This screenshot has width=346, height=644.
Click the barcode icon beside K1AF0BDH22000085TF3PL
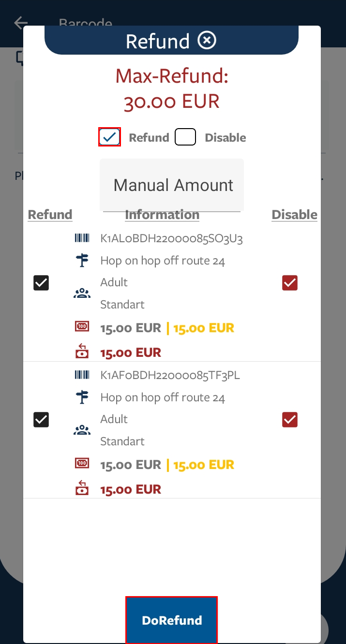[82, 375]
